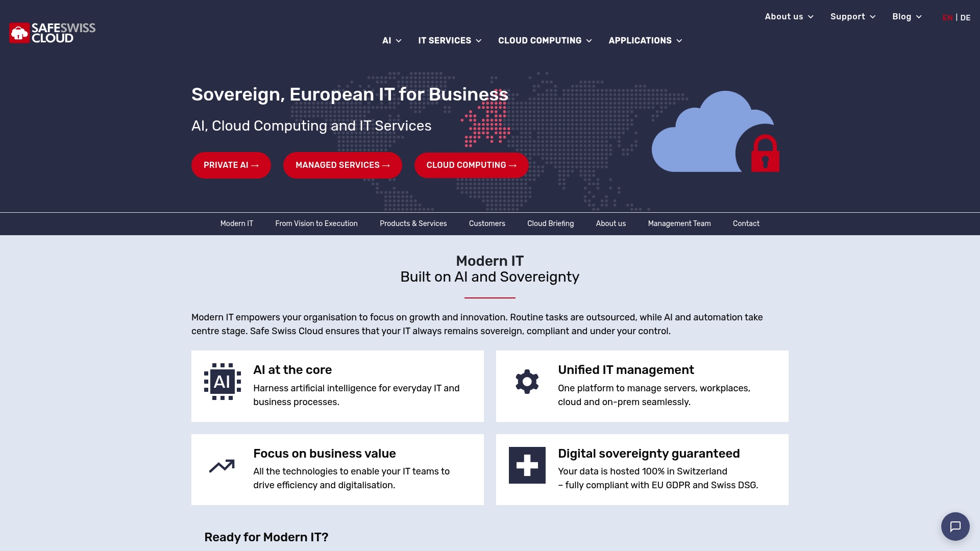Open the Cloud Briefing section link
The image size is (980, 551).
pyautogui.click(x=550, y=223)
